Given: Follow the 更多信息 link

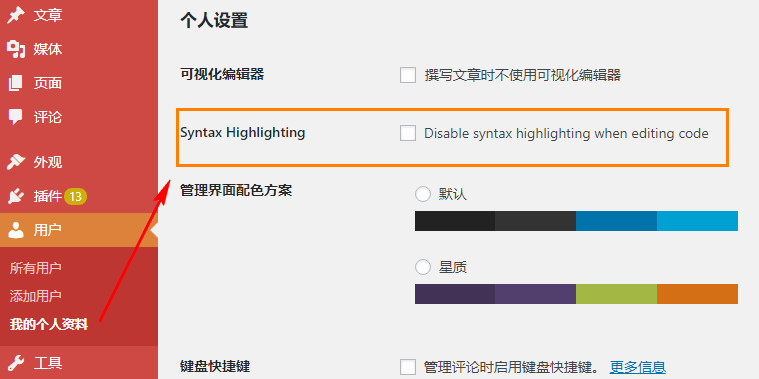Looking at the screenshot, I should coord(638,367).
